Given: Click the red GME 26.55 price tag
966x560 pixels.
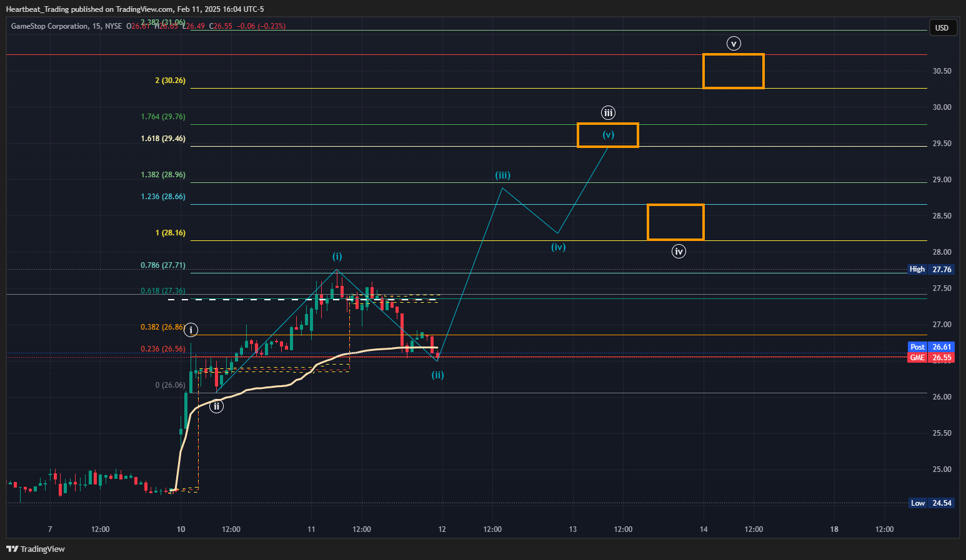Looking at the screenshot, I should [x=930, y=358].
